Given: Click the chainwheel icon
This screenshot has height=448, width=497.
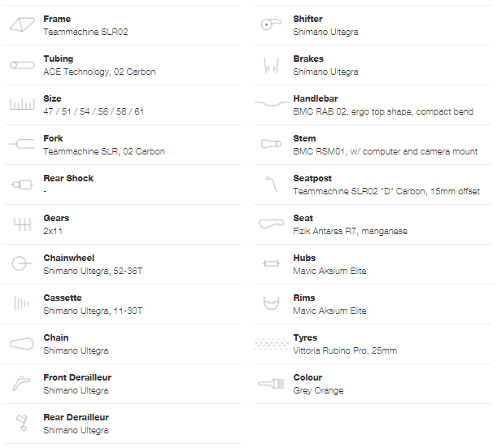Looking at the screenshot, I should 20,264.
